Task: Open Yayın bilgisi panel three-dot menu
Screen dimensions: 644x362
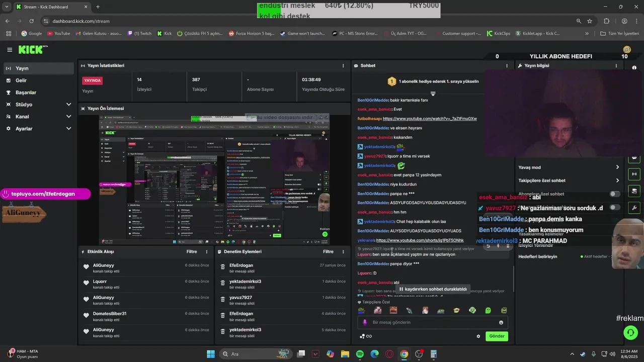Action: point(616,66)
